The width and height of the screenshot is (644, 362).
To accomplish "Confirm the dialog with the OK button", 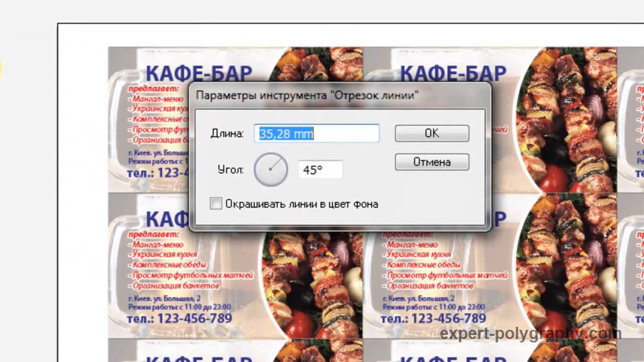I will [x=432, y=133].
